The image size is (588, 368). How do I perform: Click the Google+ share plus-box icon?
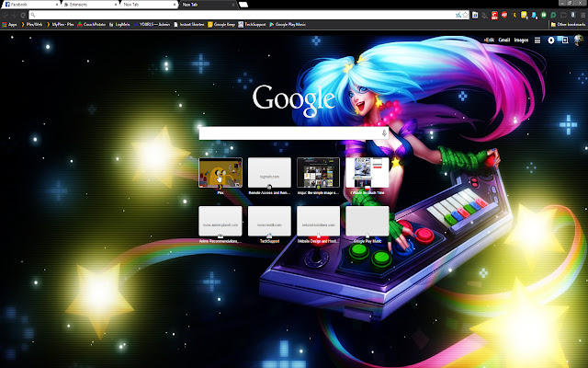(x=565, y=40)
